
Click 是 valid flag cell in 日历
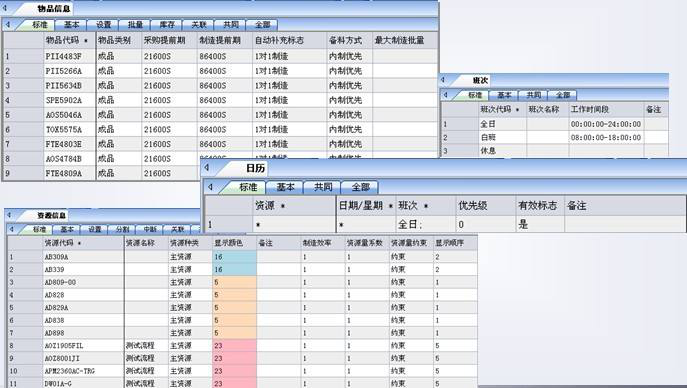pos(540,225)
